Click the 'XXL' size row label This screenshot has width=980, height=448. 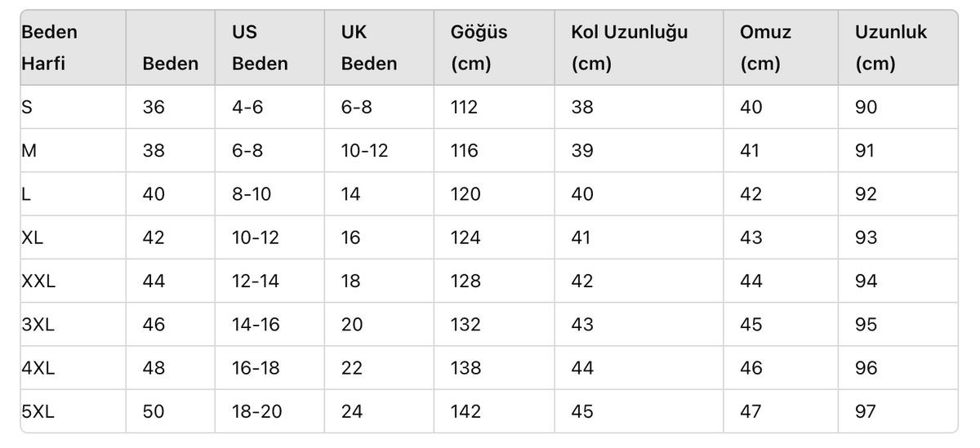pyautogui.click(x=38, y=282)
